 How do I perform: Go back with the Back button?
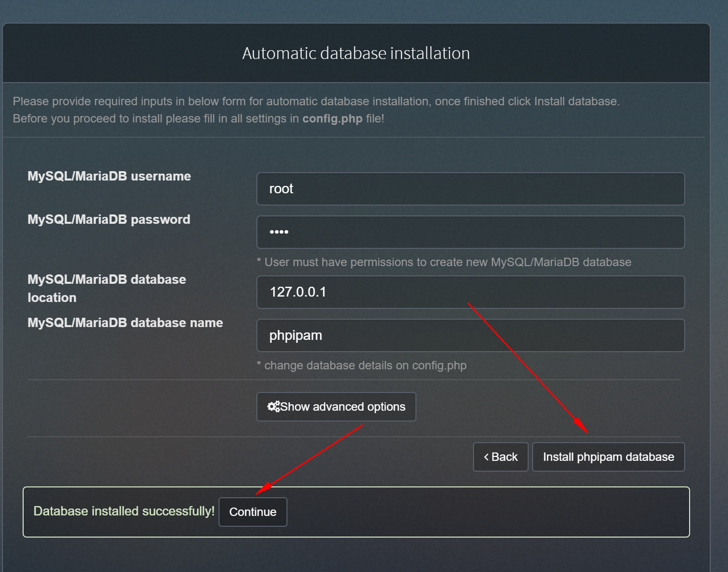501,457
